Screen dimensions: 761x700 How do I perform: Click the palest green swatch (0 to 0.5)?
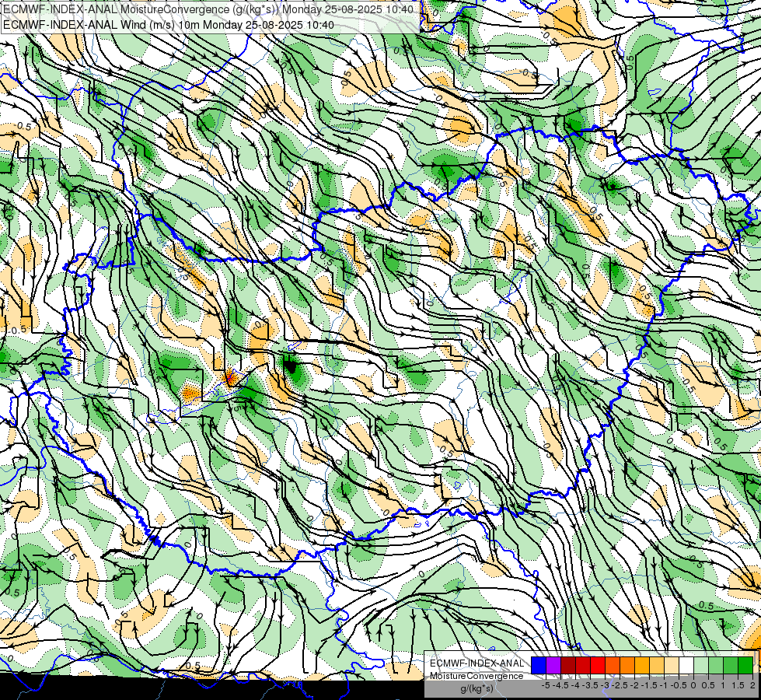pyautogui.click(x=701, y=665)
